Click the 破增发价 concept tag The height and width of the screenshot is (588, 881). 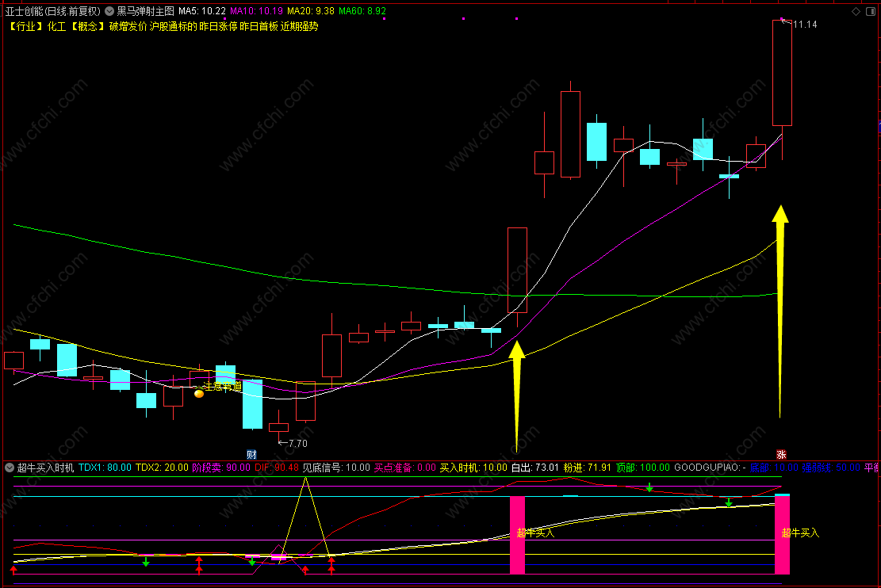(x=128, y=26)
